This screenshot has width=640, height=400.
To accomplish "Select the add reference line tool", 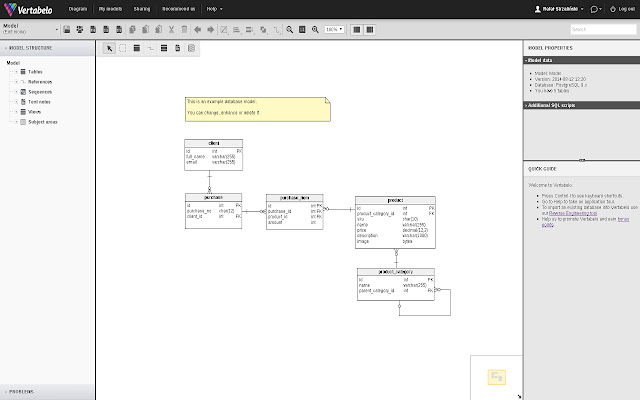I will [150, 47].
